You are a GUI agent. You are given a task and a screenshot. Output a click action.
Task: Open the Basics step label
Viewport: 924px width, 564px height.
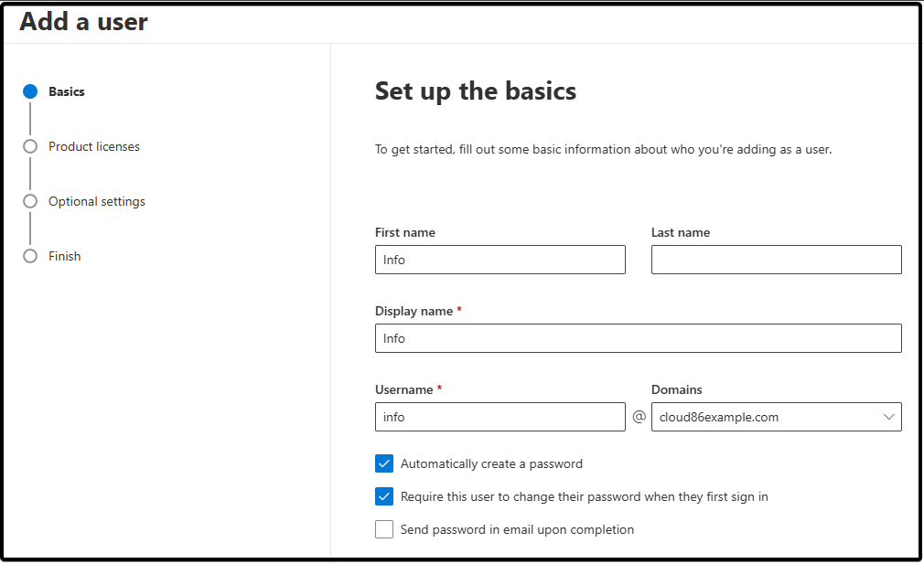67,91
